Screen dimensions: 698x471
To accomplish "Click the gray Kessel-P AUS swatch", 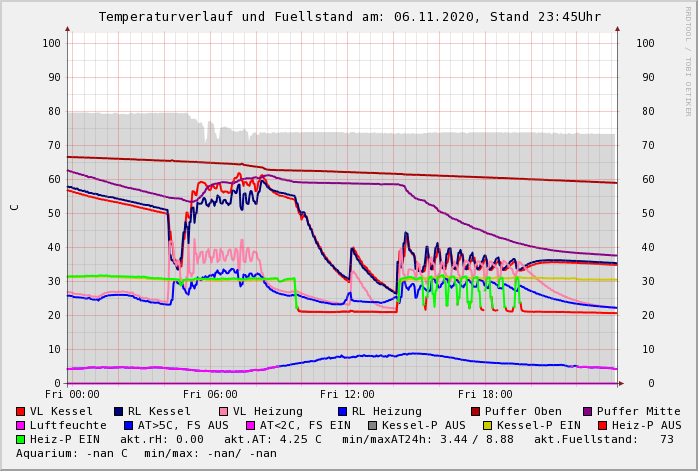I will tap(372, 425).
